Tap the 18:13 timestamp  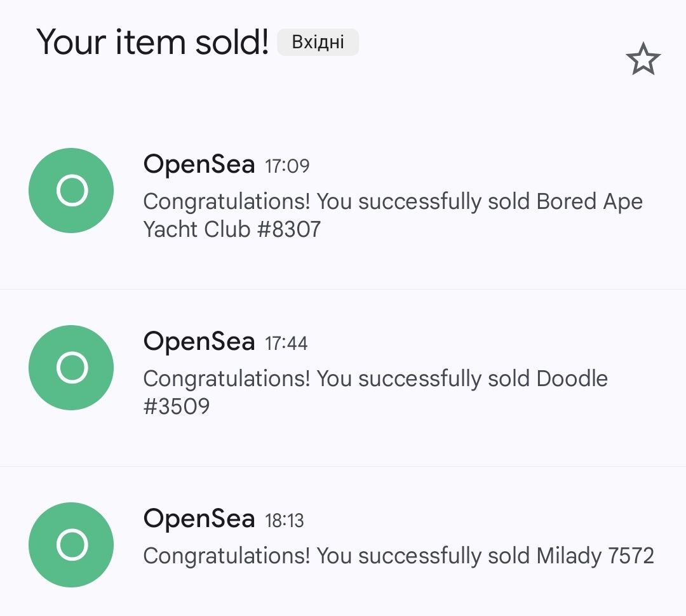[x=285, y=521]
